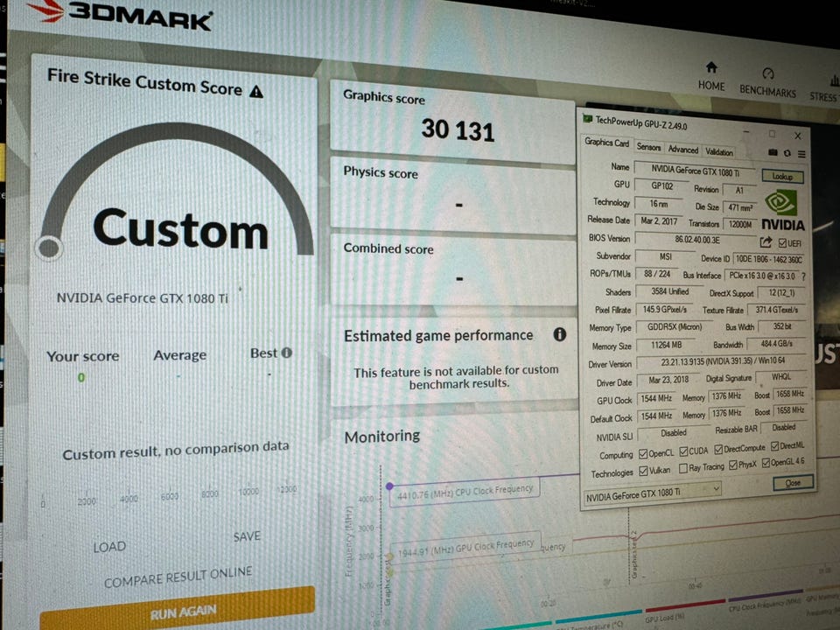This screenshot has width=840, height=630.
Task: Open the BENCHMARKS gauge icon
Action: click(767, 73)
